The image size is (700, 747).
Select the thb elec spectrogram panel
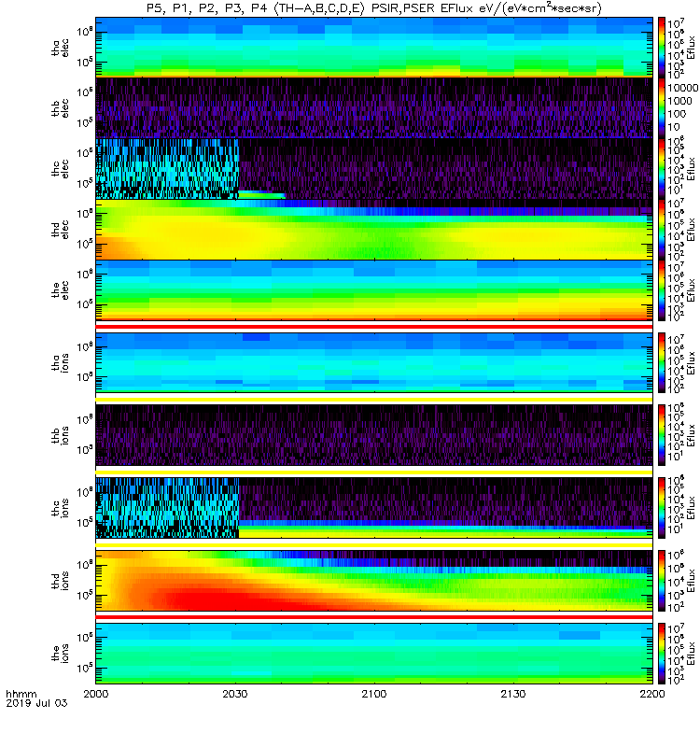point(374,108)
